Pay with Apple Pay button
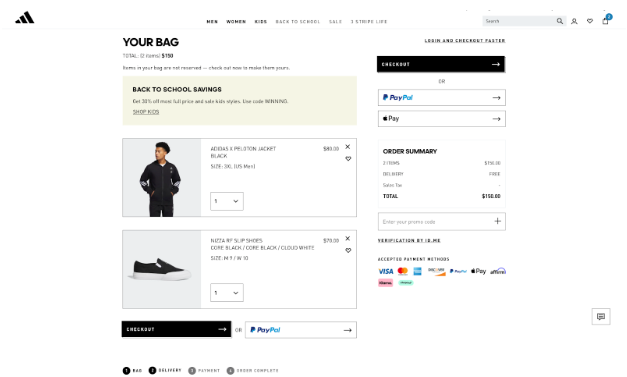The height and width of the screenshot is (377, 627). coord(441,119)
